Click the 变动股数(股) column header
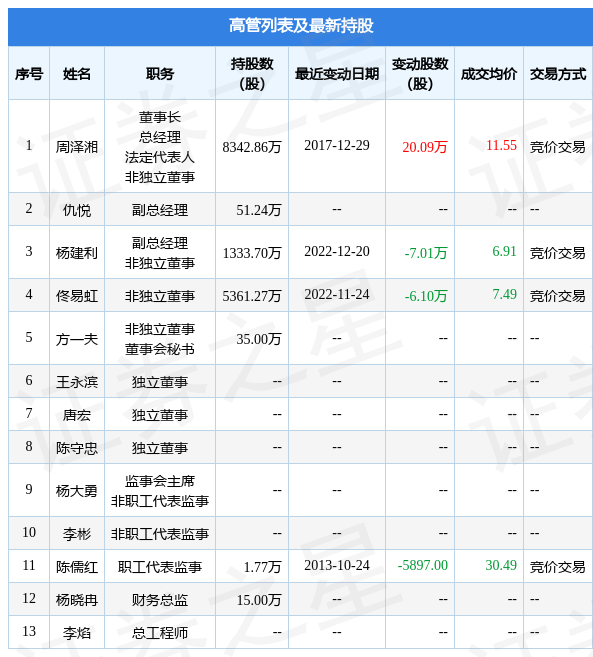593x657 pixels. pyautogui.click(x=420, y=73)
